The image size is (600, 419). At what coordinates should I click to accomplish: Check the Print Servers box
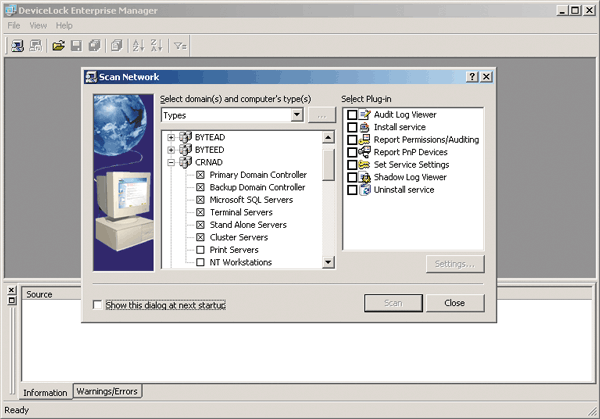click(200, 250)
